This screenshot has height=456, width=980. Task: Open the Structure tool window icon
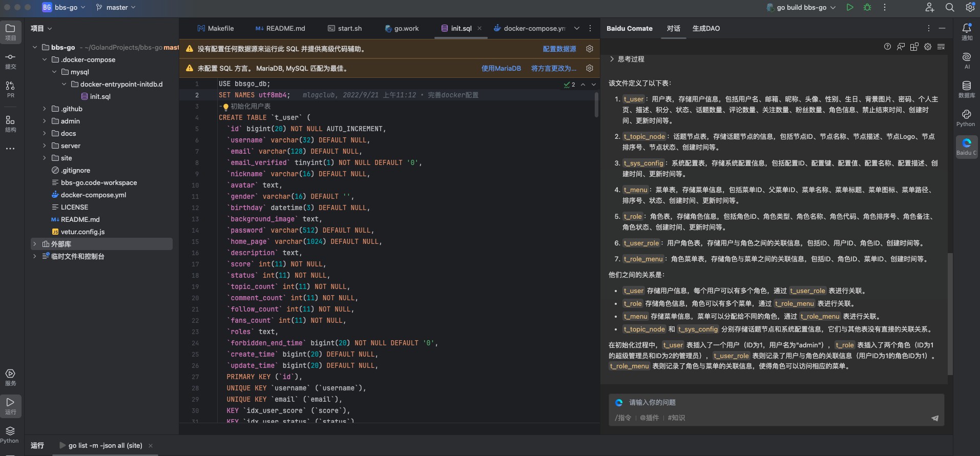point(10,123)
